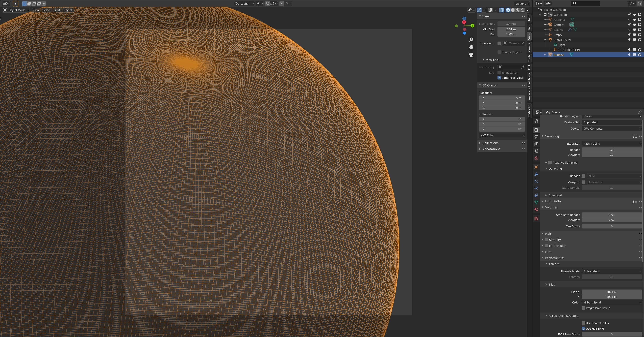
Task: Open the View Layer properties tab
Action: pos(536,144)
